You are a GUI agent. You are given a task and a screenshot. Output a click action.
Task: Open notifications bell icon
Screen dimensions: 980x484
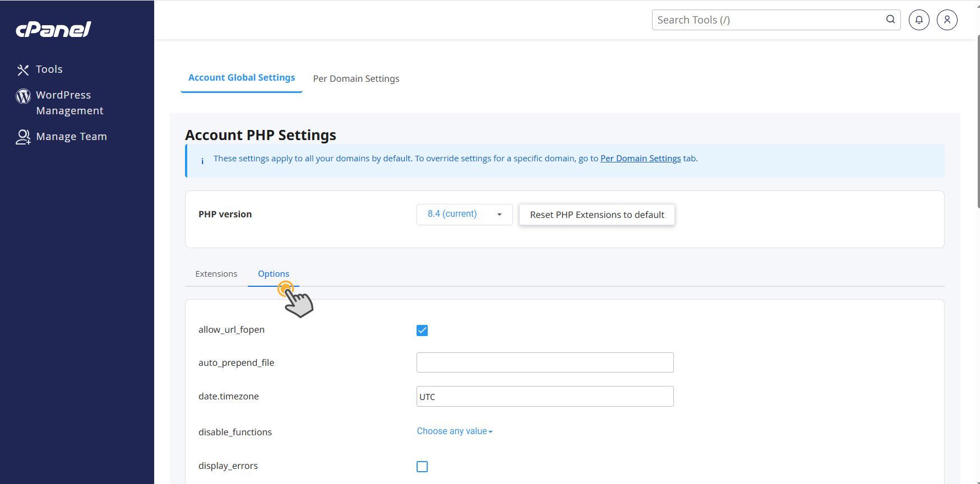pos(919,20)
